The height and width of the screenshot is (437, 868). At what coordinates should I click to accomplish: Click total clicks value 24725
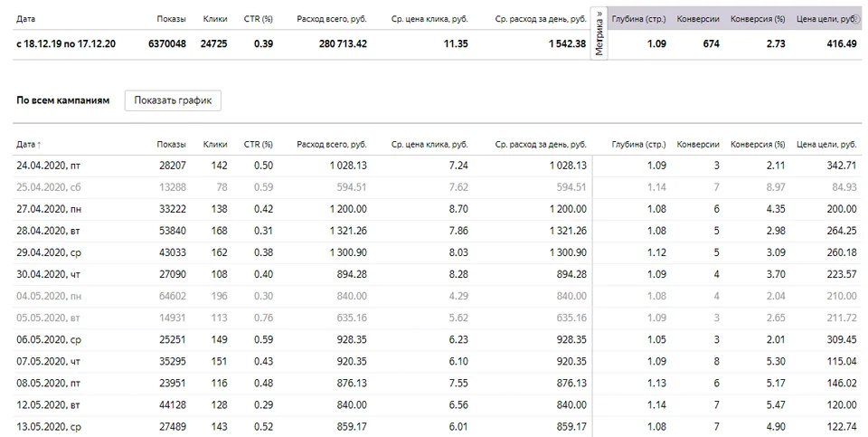[x=213, y=43]
